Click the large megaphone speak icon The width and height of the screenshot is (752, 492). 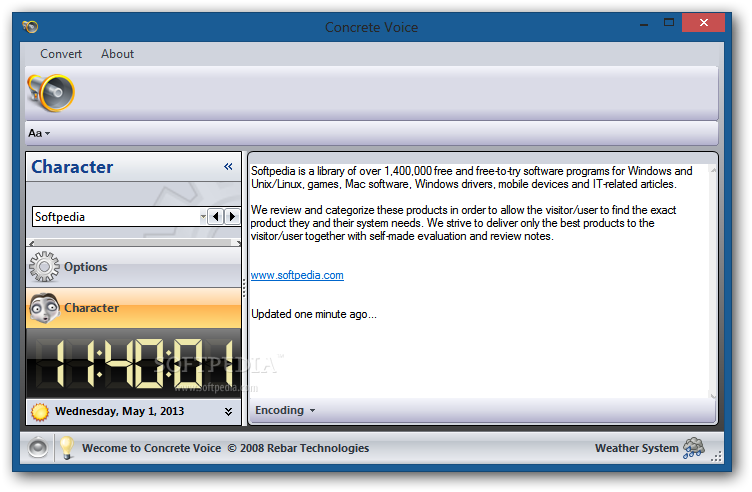tap(51, 93)
